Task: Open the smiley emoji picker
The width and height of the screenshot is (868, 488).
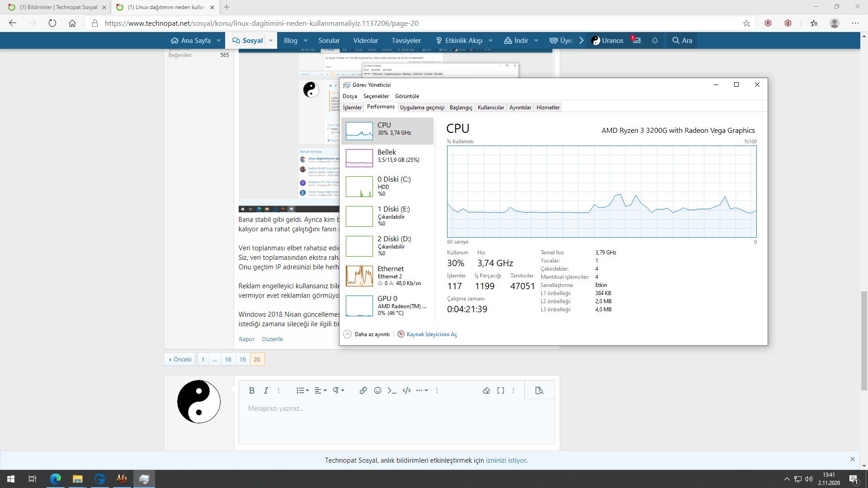Action: [378, 390]
